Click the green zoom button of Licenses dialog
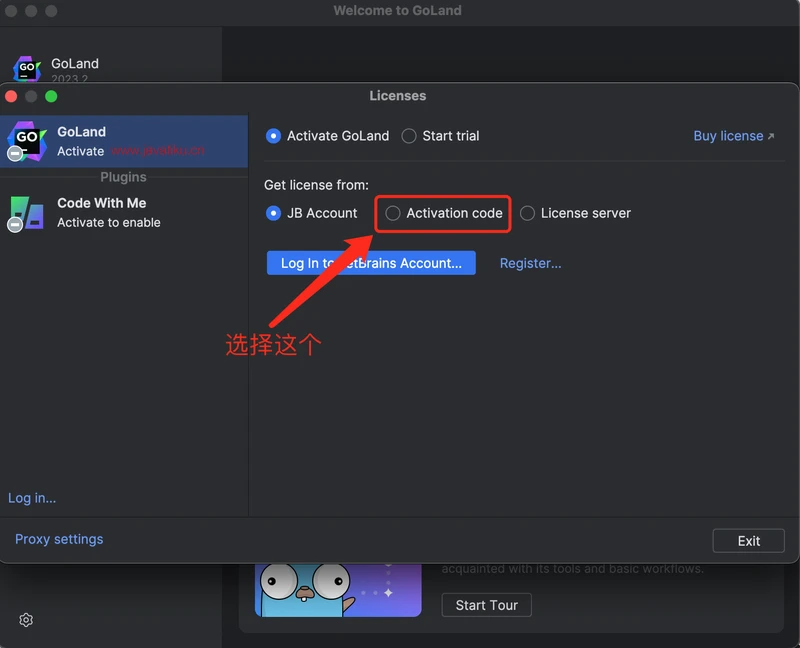 click(51, 96)
